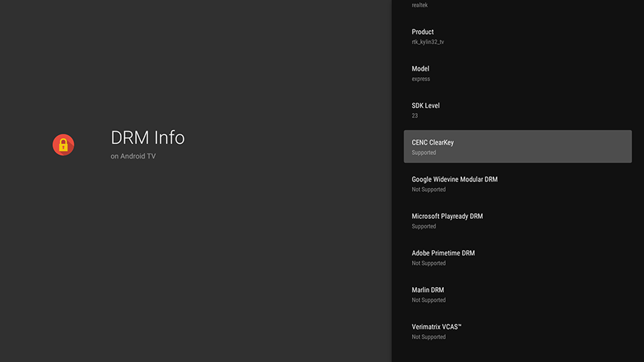Viewport: 644px width, 362px height.
Task: Click the 'on Android TV' subtitle
Action: [133, 156]
